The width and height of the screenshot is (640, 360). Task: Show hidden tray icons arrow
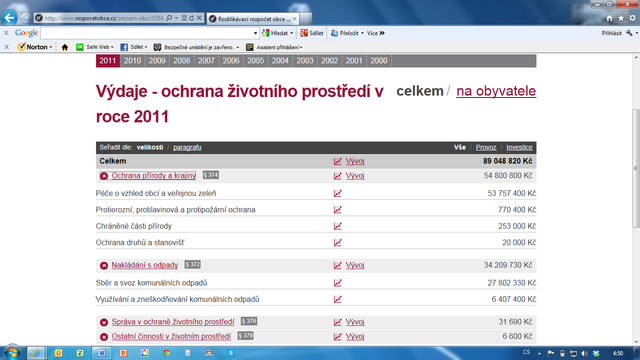539,353
